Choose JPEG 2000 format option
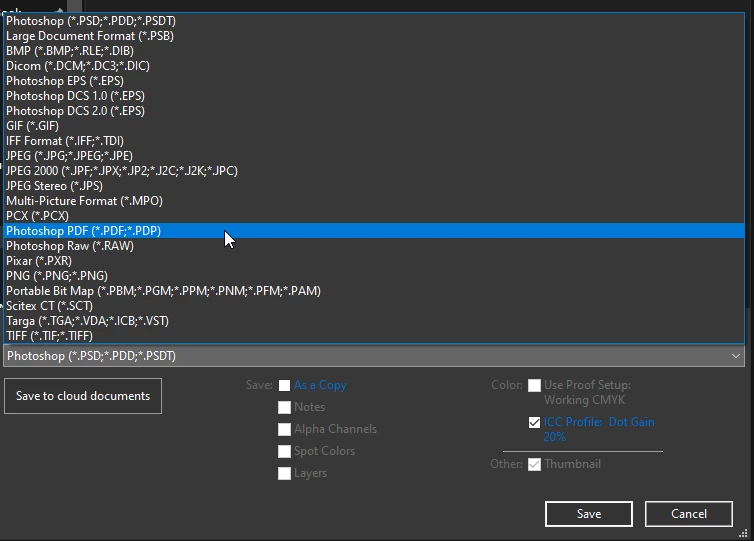 (x=374, y=171)
